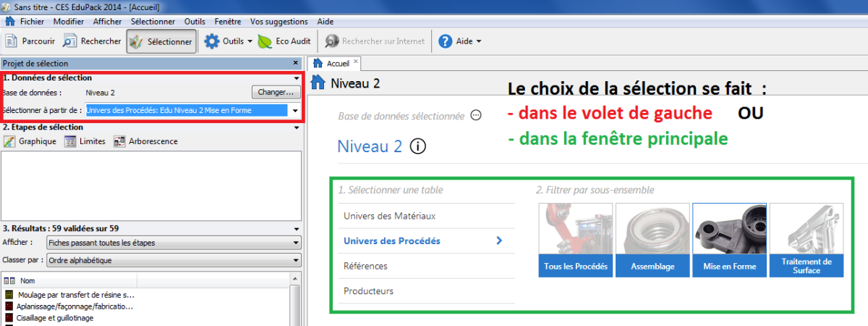
Task: Collapse the Résultats section
Action: pos(297,228)
